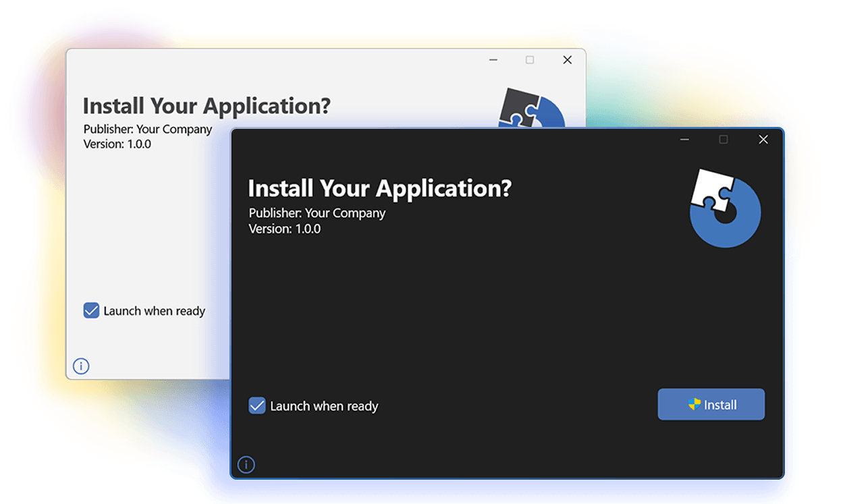Viewport: 841px width, 504px height.
Task: Close the background light installer window
Action: (567, 59)
